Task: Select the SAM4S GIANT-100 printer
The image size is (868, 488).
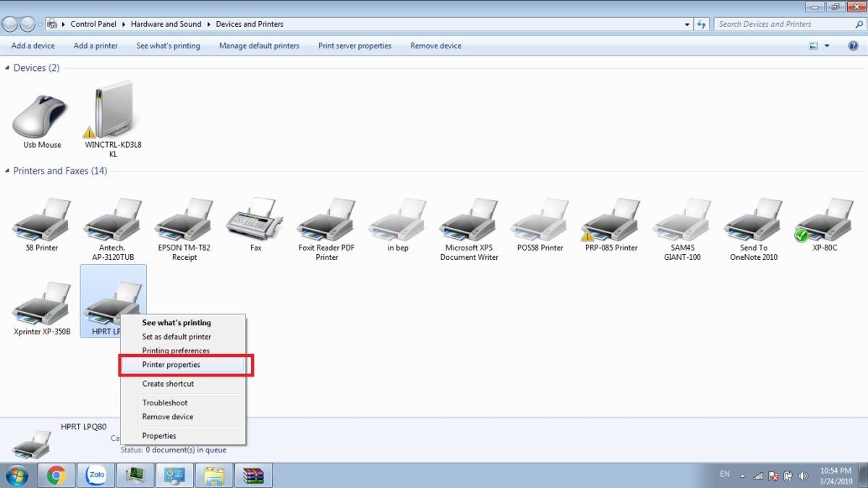Action: (x=682, y=219)
